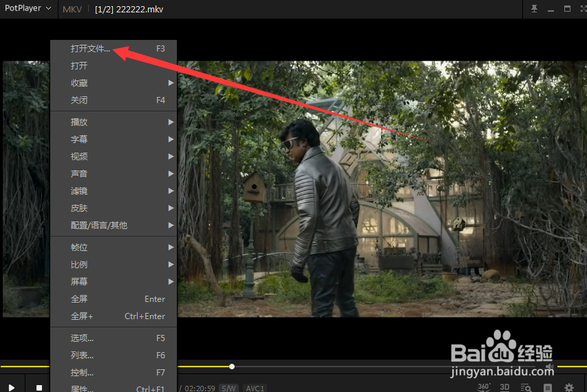Expand the 滤镜 submenu
The width and height of the screenshot is (587, 392).
pos(114,190)
